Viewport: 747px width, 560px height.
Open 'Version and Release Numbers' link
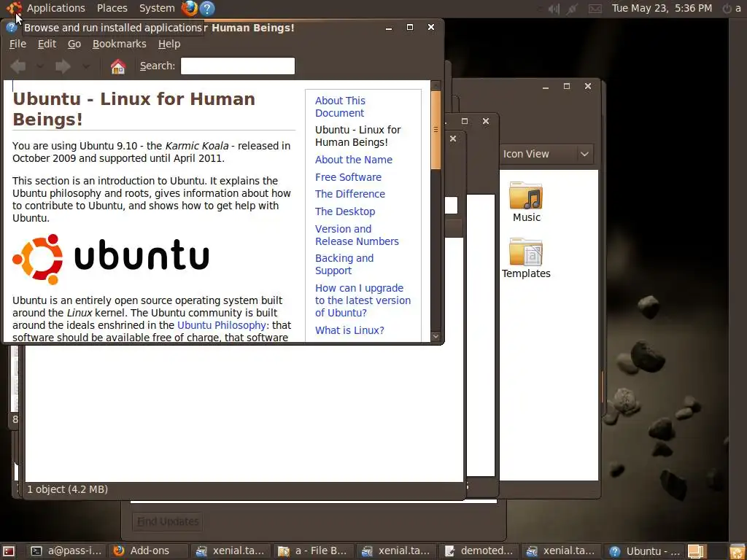click(357, 235)
